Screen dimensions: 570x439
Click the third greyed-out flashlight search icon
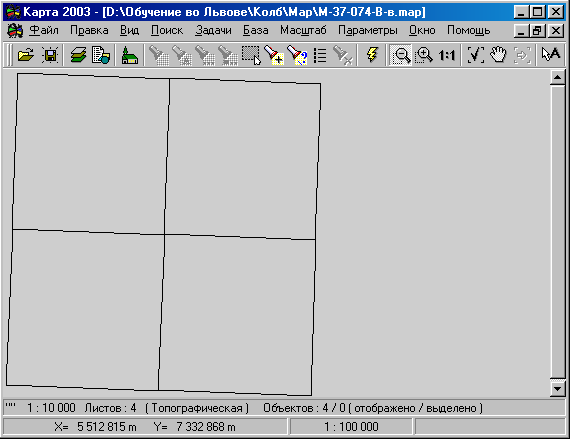pyautogui.click(x=205, y=55)
